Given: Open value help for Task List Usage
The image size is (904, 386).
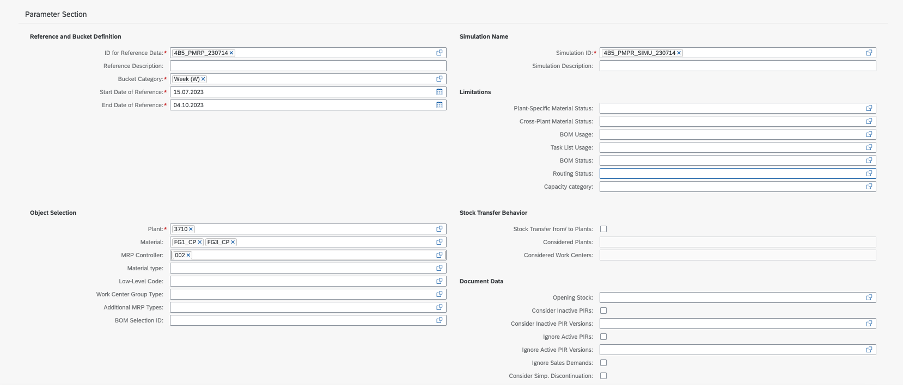Looking at the screenshot, I should point(869,147).
